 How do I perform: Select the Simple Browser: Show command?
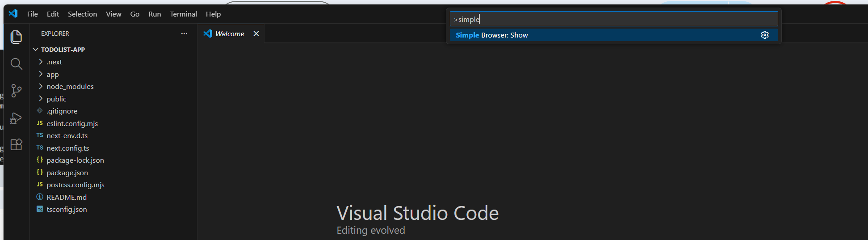[614, 35]
